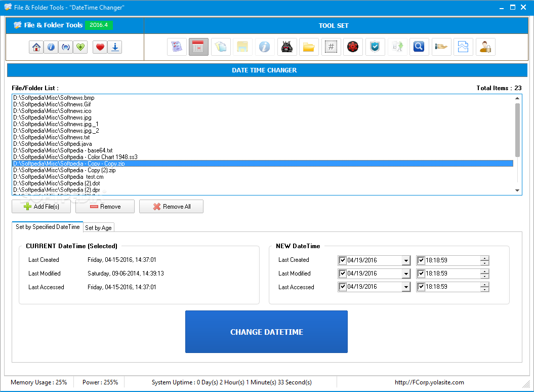Click the black creature tool icon
534x392 pixels.
tap(287, 47)
